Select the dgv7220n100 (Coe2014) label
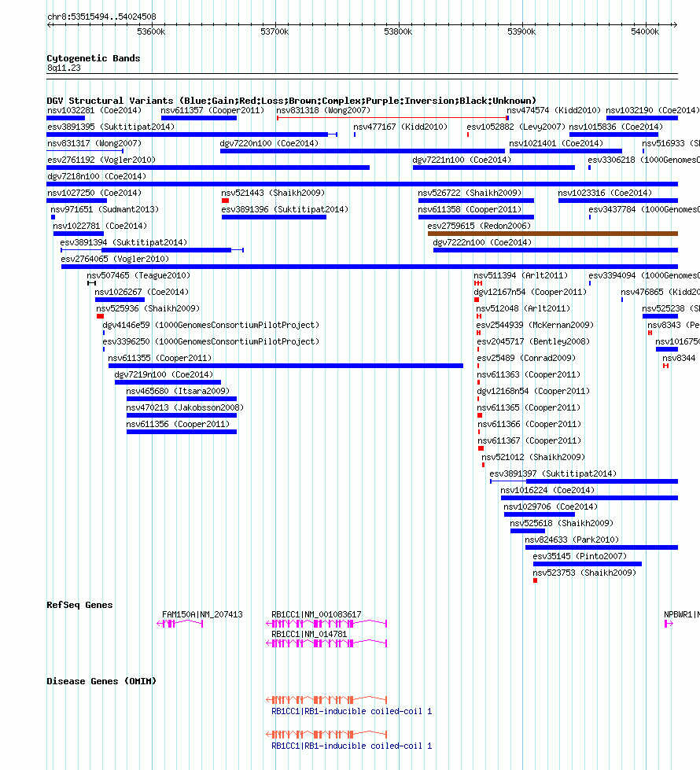 point(269,143)
